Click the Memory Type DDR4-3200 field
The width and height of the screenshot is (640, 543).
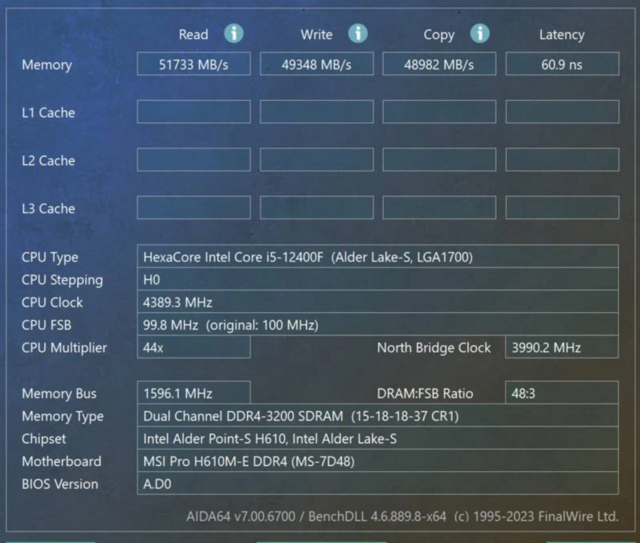click(x=378, y=416)
